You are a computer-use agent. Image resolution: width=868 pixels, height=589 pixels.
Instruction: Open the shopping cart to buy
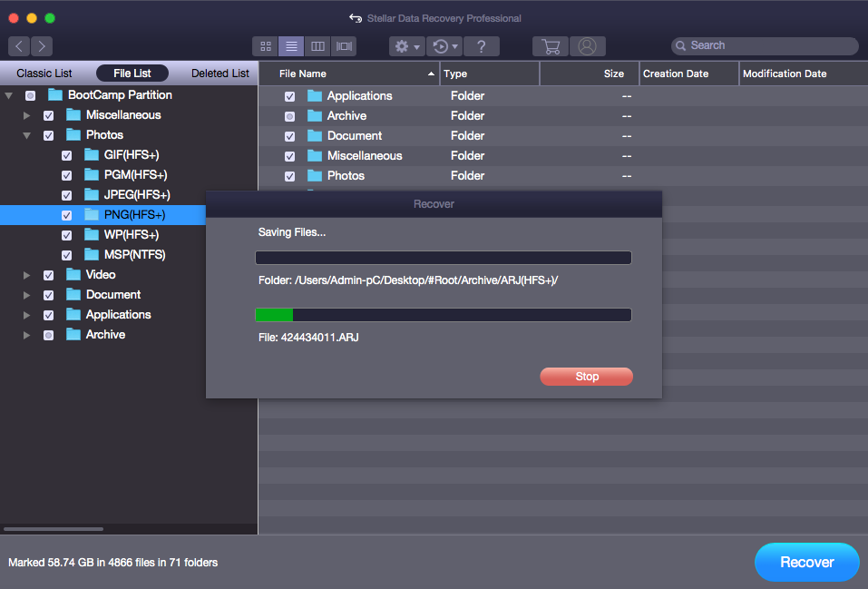click(x=551, y=46)
